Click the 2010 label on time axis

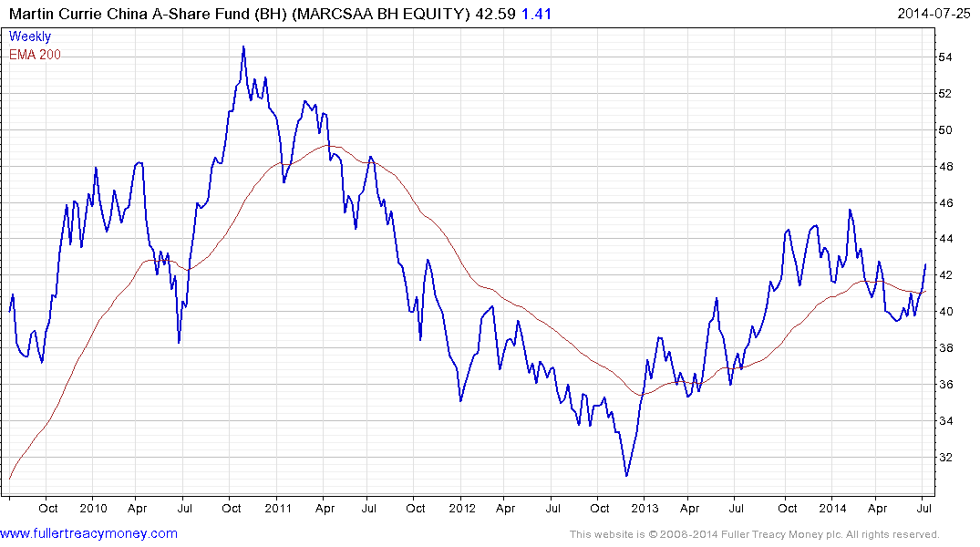coord(93,508)
